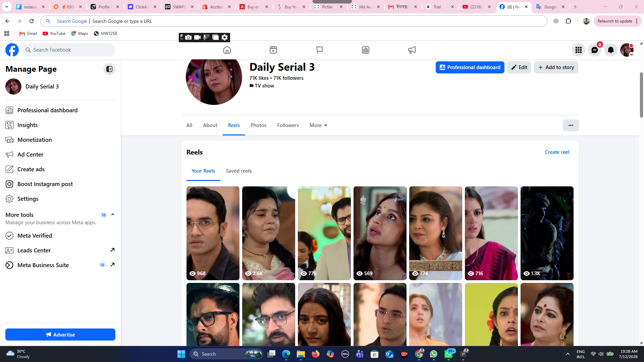Collapse the Manage Page sidebar panel
Viewport: 644px width, 362px height.
click(x=109, y=69)
